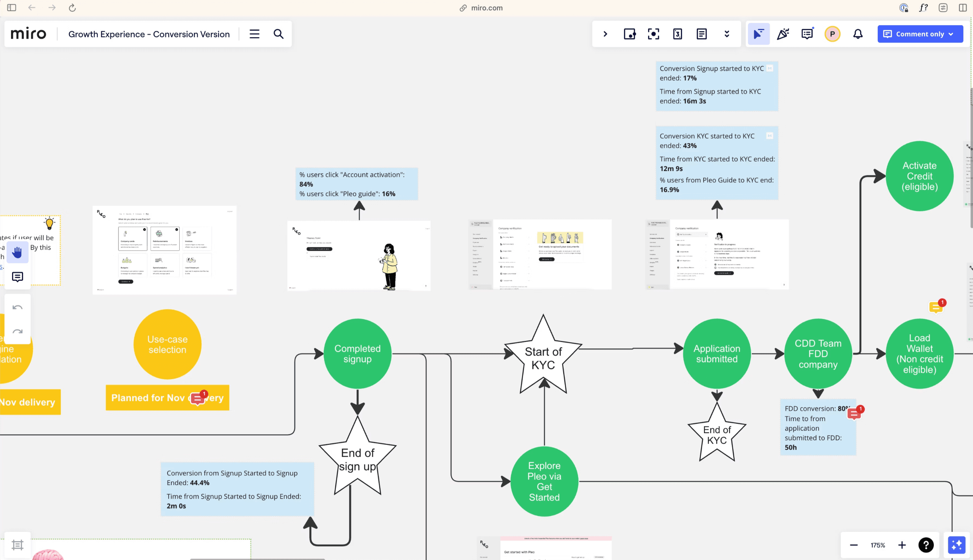Toggle the browser sidebar icon
973x560 pixels.
pos(12,8)
